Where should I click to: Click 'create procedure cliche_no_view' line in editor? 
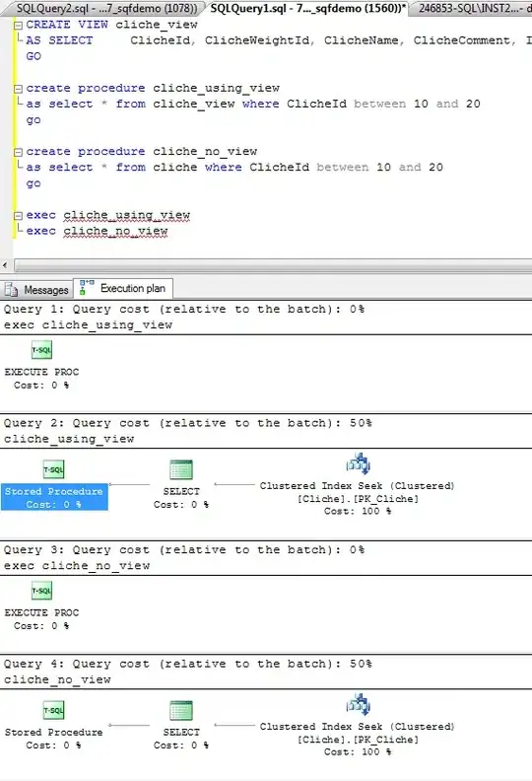pyautogui.click(x=142, y=152)
